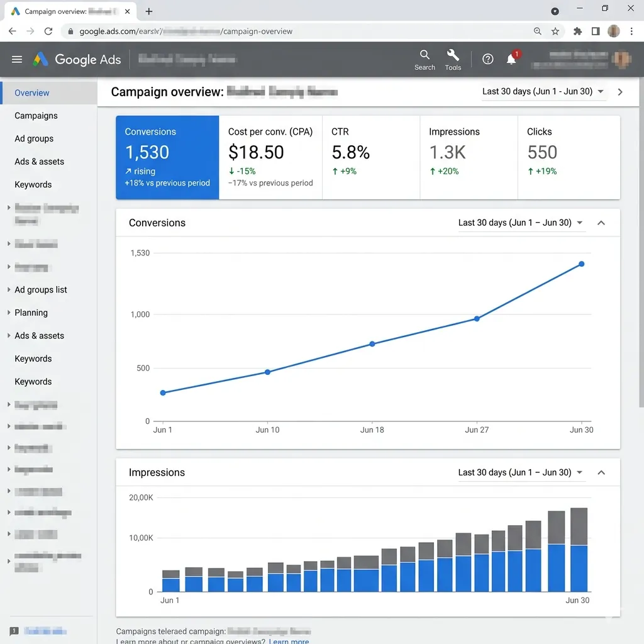Viewport: 644px width, 644px height.
Task: Open the notifications bell
Action: [511, 59]
